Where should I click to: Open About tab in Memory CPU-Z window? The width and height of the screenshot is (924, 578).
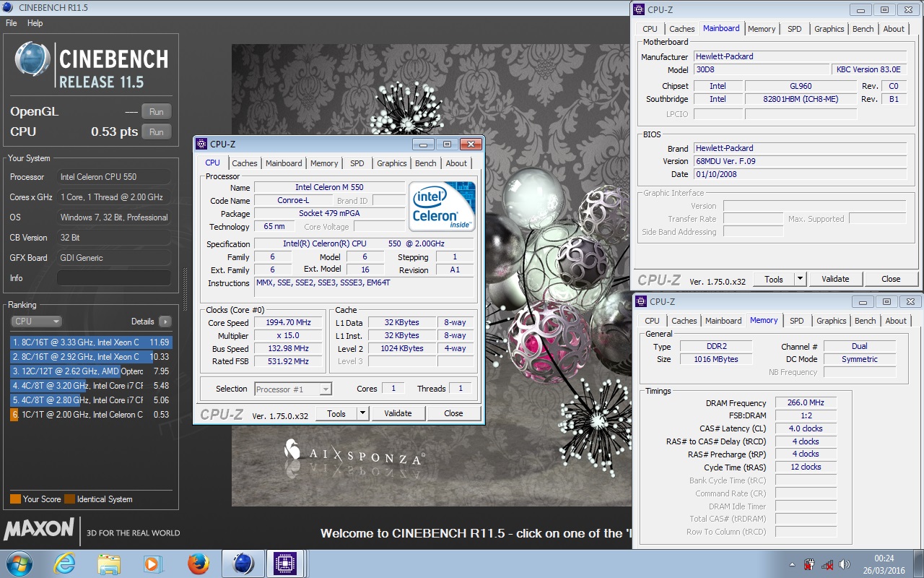click(896, 321)
